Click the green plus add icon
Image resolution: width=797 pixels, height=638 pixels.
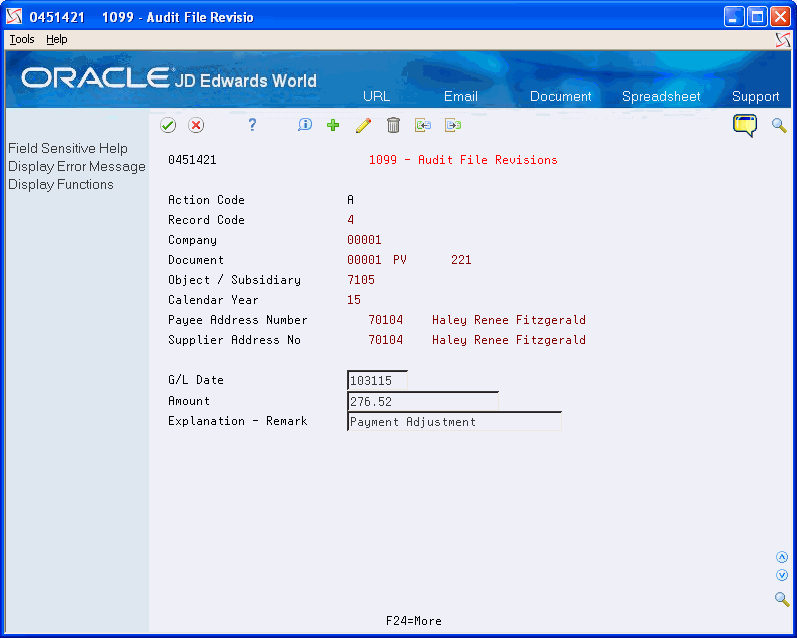(333, 125)
